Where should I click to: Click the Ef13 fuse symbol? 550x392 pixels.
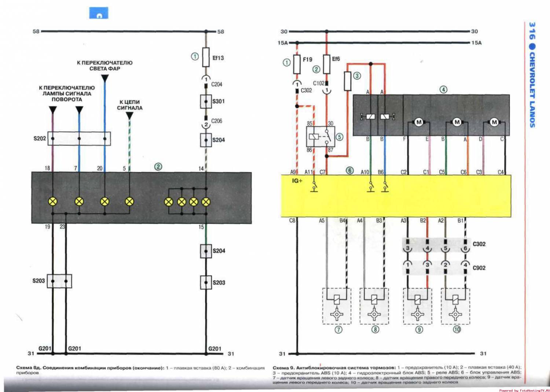pyautogui.click(x=206, y=57)
